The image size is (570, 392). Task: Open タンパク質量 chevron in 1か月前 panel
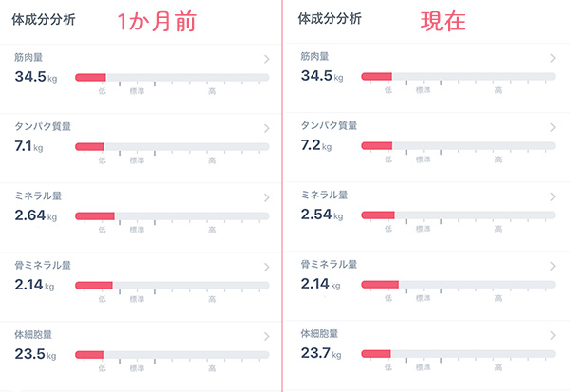(266, 128)
